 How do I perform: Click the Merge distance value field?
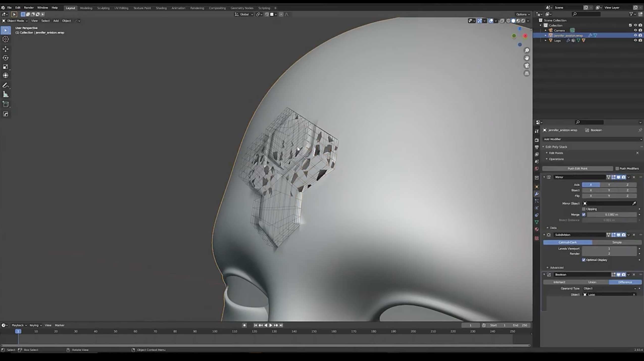pos(611,215)
